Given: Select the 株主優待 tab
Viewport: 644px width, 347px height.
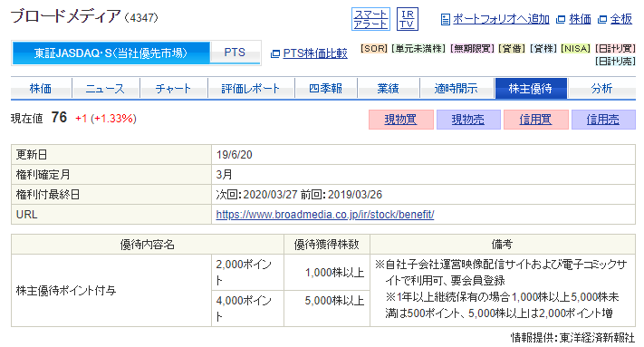Looking at the screenshot, I should [531, 88].
